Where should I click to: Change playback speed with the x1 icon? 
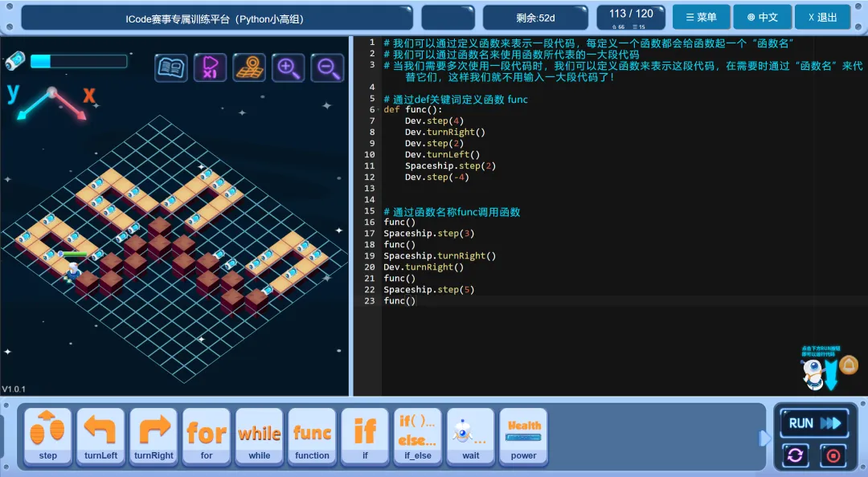[210, 68]
